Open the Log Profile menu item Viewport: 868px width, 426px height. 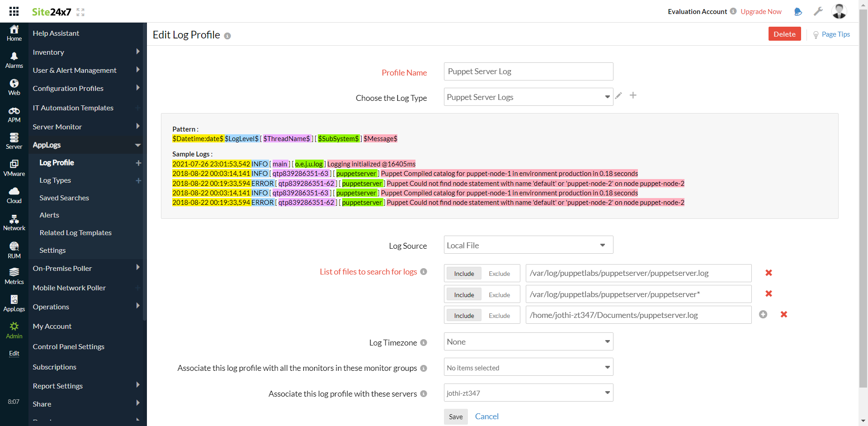click(57, 162)
